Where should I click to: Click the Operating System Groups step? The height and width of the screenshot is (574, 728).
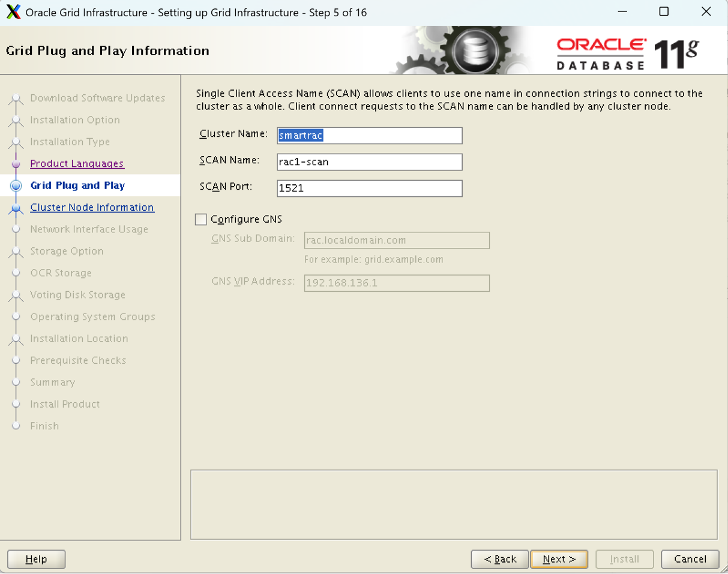(93, 317)
